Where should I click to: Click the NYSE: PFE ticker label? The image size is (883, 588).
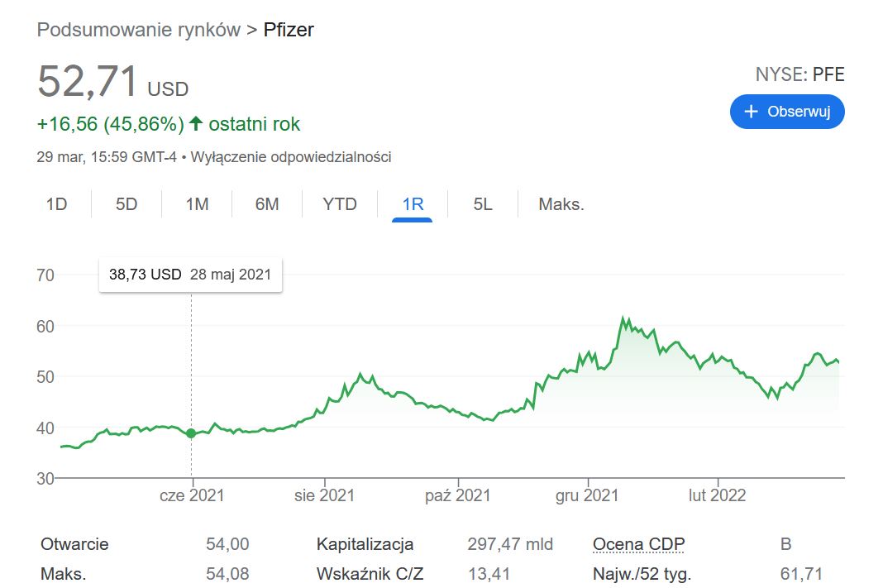click(799, 74)
